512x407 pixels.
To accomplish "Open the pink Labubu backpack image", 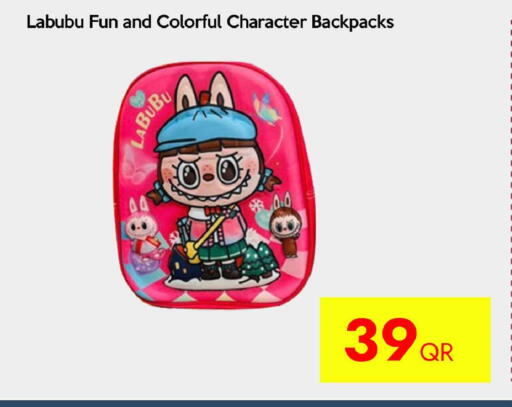I will (x=213, y=184).
